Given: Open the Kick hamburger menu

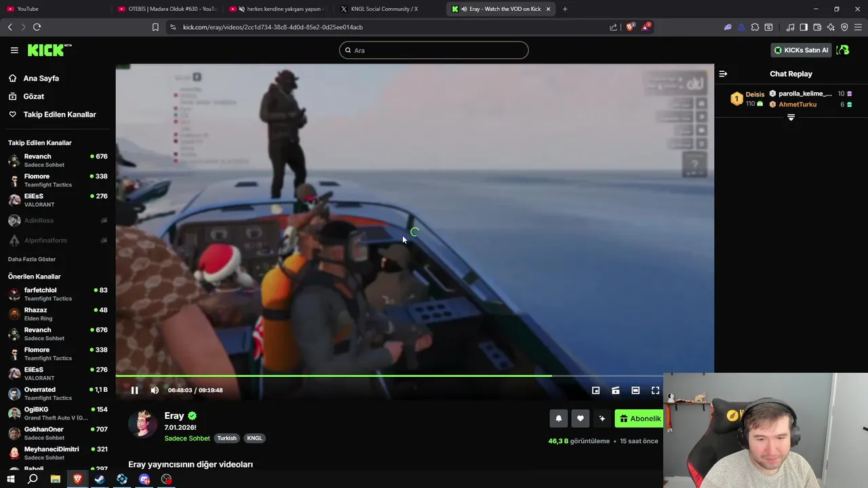Looking at the screenshot, I should click(x=14, y=50).
